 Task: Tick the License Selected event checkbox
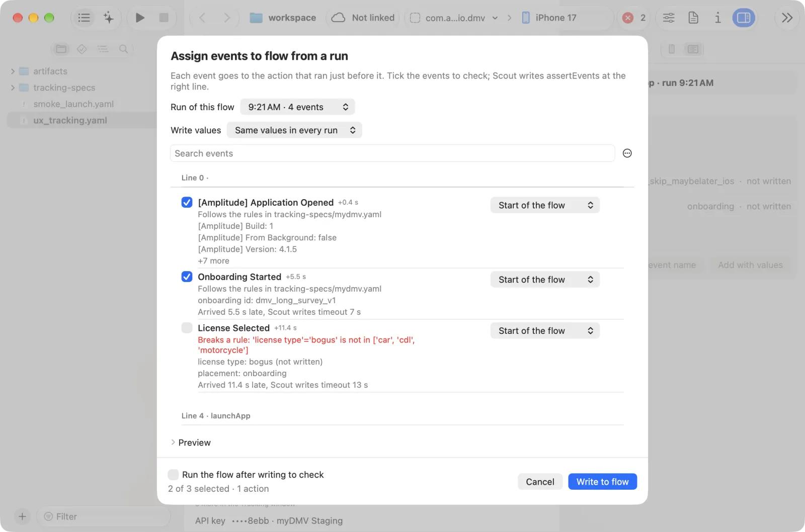click(x=187, y=328)
